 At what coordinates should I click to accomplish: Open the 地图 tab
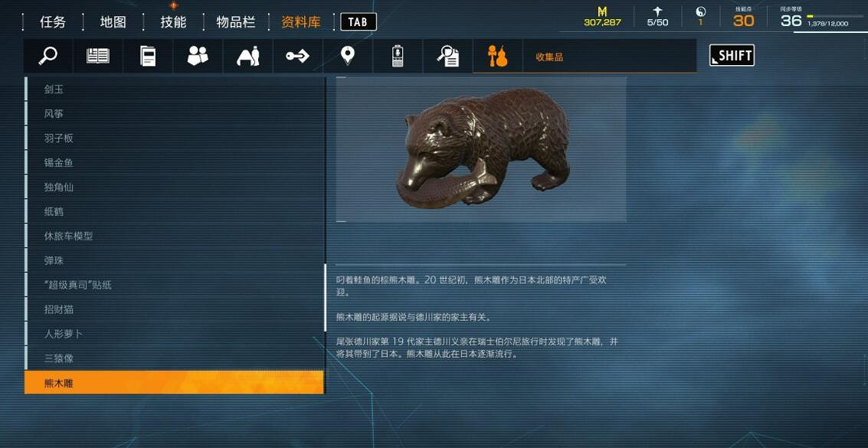click(x=113, y=22)
